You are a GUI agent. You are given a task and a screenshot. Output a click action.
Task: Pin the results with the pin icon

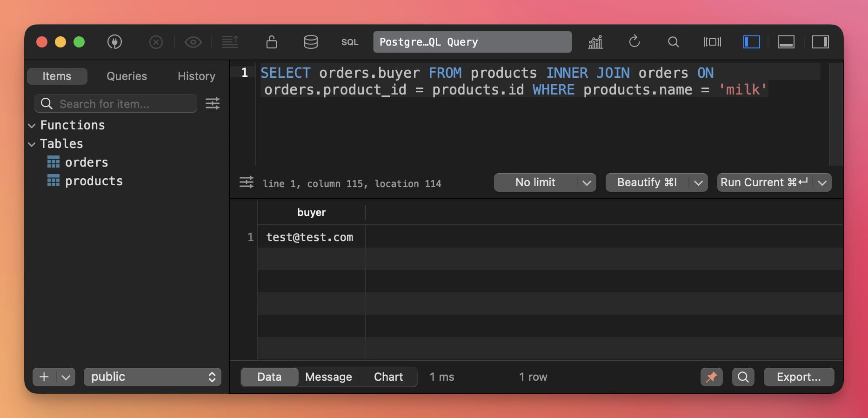coord(711,377)
